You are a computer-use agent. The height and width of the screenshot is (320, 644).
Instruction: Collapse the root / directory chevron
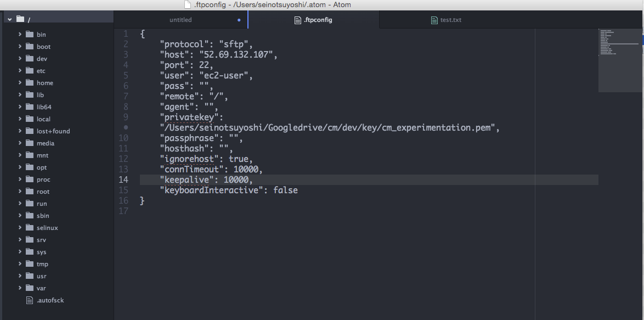coord(10,20)
